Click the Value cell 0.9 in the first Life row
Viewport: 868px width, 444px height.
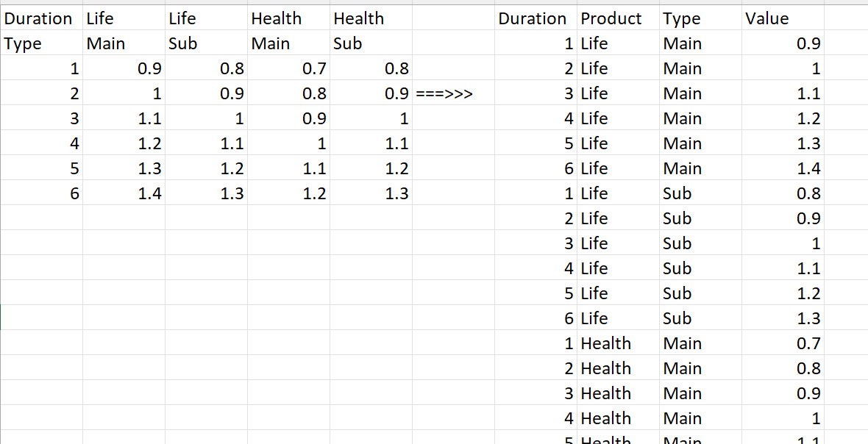808,44
